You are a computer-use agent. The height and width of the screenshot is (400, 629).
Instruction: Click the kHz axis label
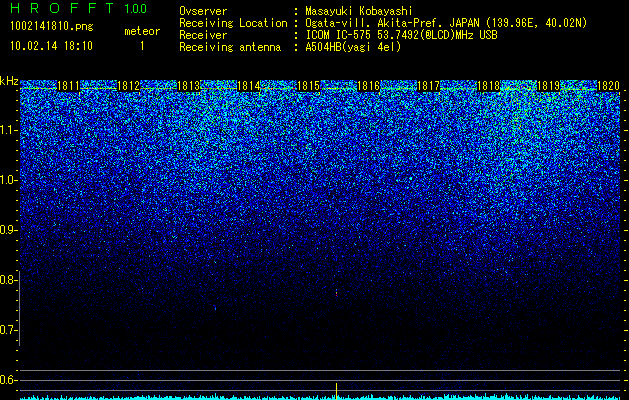[x=9, y=81]
